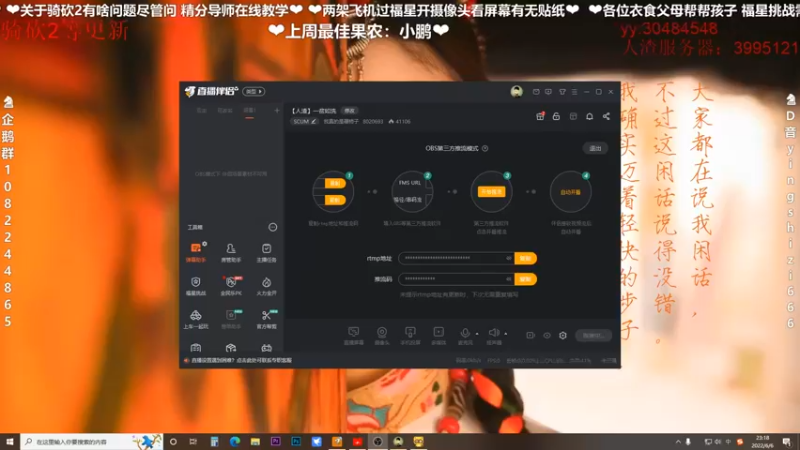Click lower copy button in step 1 circle
Image resolution: width=800 pixels, height=450 pixels.
335,200
